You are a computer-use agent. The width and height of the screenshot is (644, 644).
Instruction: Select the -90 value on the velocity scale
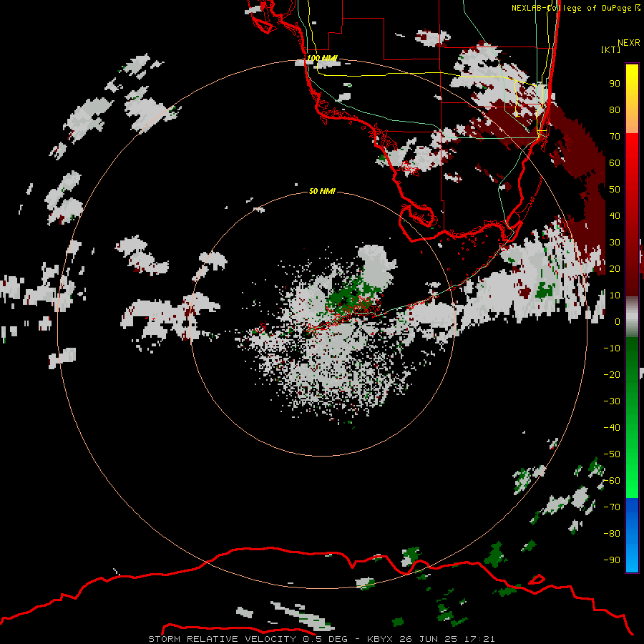click(x=612, y=560)
